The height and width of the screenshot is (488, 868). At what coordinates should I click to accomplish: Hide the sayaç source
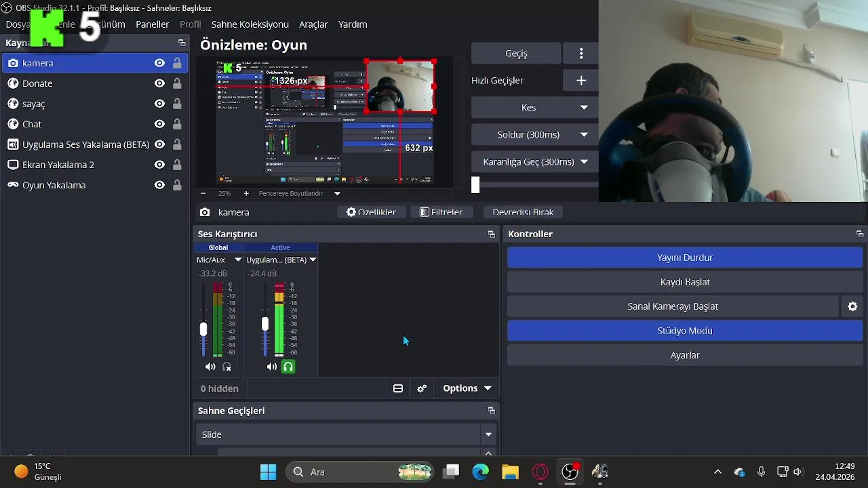pyautogui.click(x=159, y=104)
